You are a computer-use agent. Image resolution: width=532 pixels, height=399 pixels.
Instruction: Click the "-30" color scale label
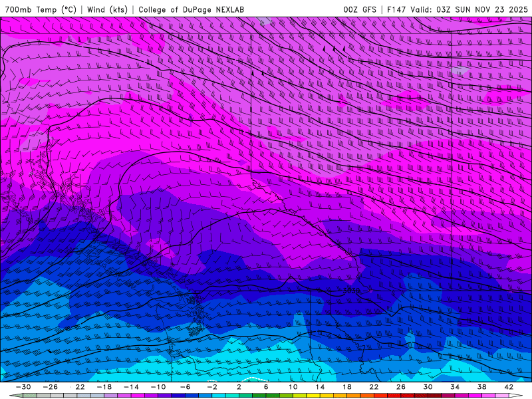click(23, 387)
